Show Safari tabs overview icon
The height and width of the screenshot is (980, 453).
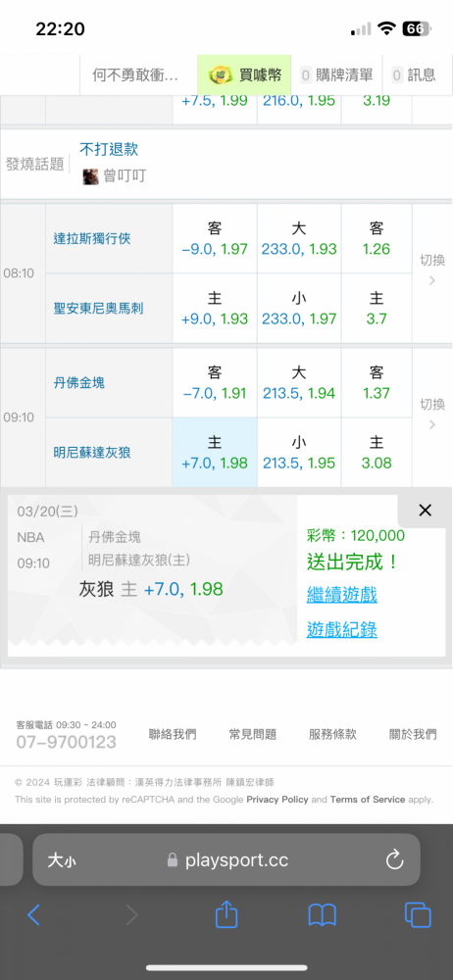point(418,915)
